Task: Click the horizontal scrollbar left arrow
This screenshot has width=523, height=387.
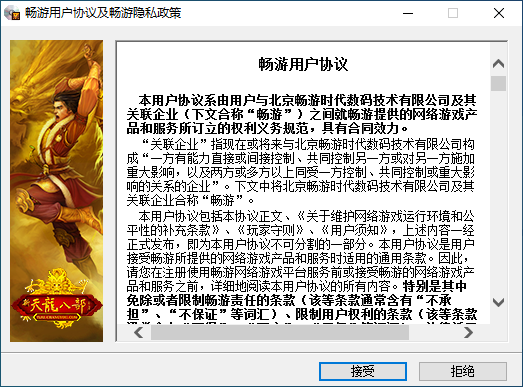Action: 138,332
